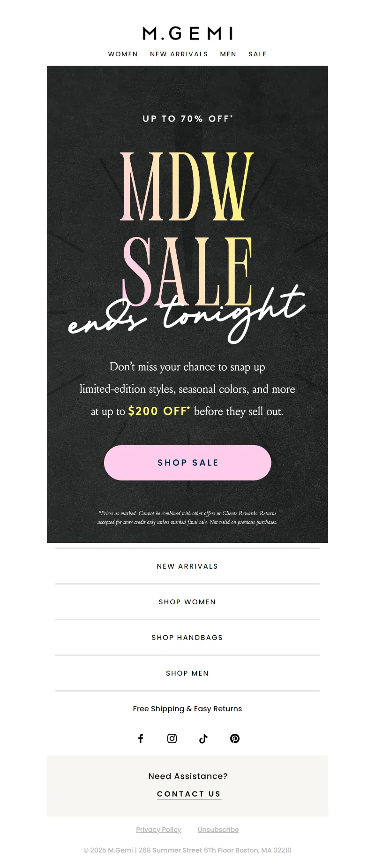This screenshot has height=868, width=375.
Task: Select Women in top navigation
Action: [x=123, y=54]
